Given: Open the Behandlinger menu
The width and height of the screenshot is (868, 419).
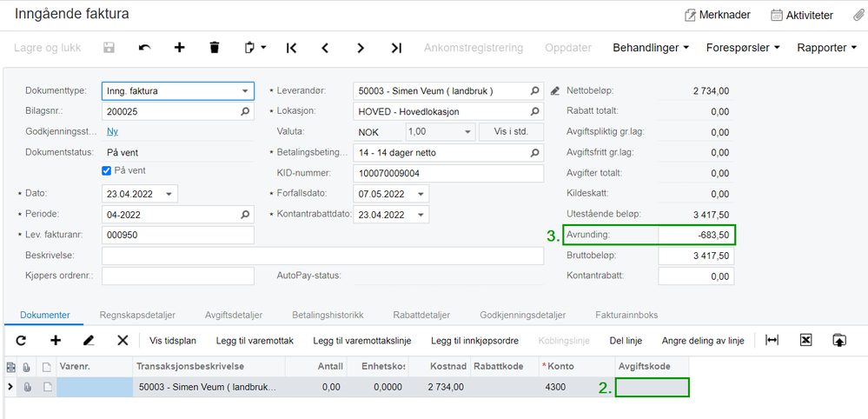Looking at the screenshot, I should pyautogui.click(x=651, y=48).
